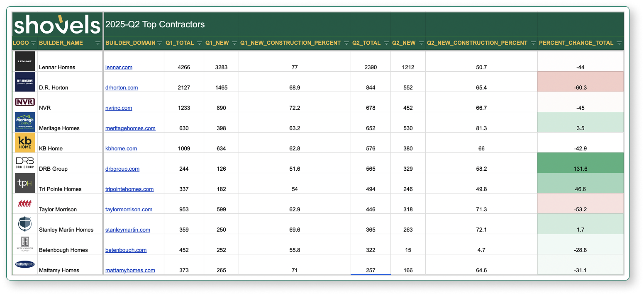Open filter icon on Q2_TOTAL column
The image size is (644, 295).
pos(386,43)
